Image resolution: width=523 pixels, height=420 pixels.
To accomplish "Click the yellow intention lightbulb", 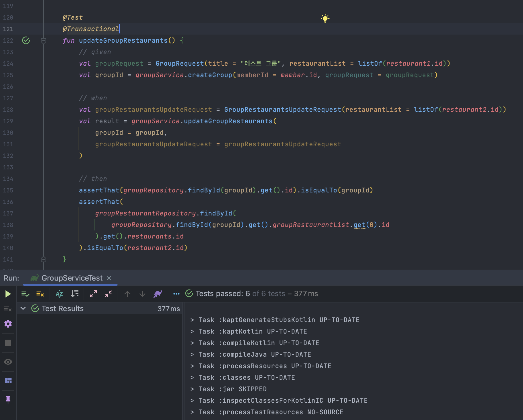I will (x=325, y=18).
